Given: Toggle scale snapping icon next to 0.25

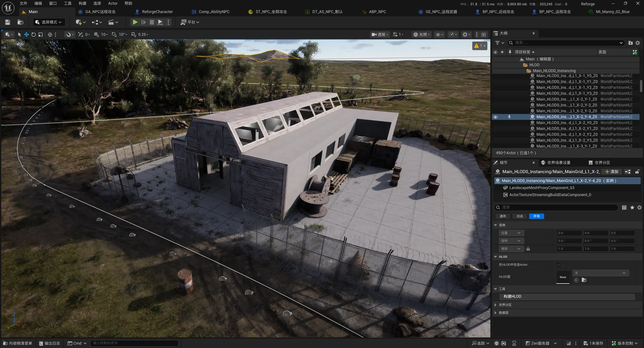Looking at the screenshot, I should [133, 35].
